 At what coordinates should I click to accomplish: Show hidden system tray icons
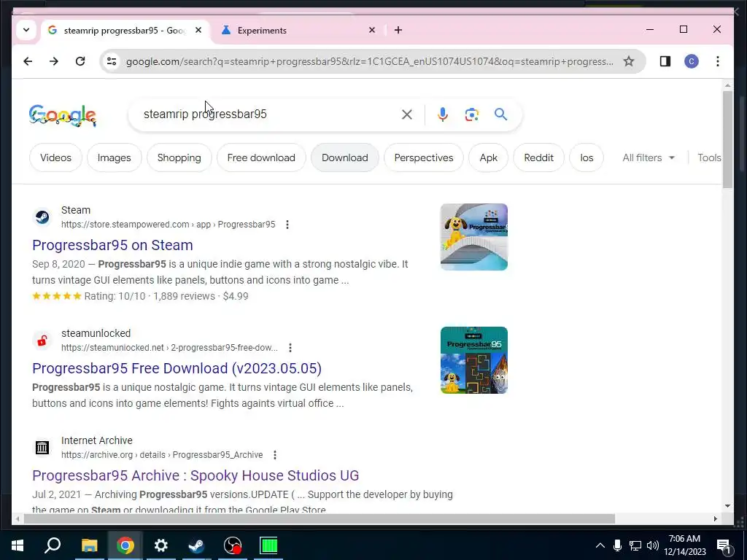600,545
